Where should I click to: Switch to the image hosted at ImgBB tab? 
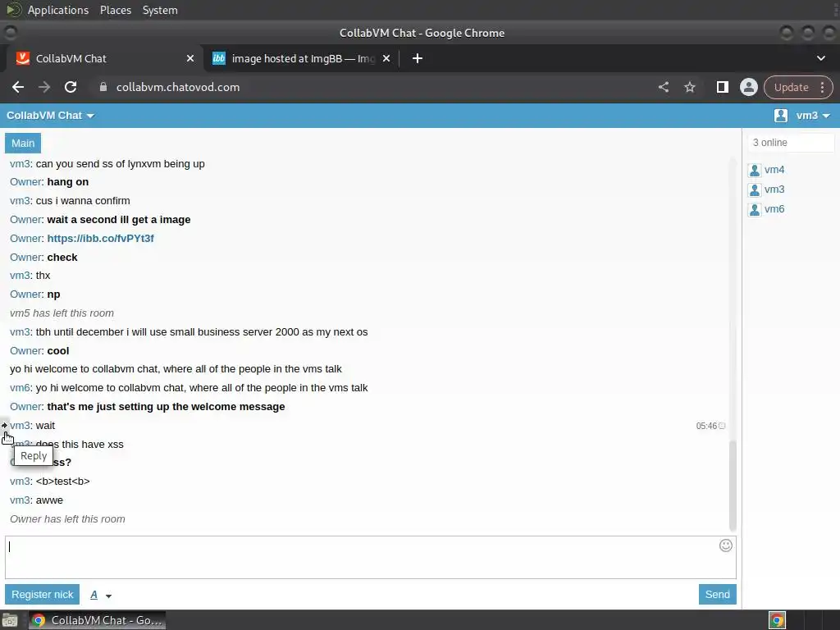coord(303,58)
